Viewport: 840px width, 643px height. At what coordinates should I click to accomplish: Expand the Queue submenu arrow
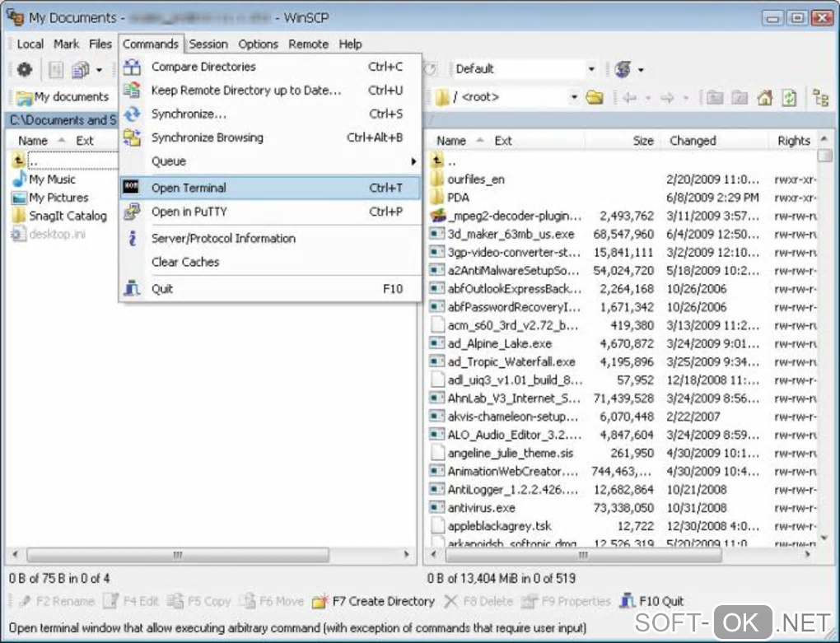pyautogui.click(x=413, y=161)
